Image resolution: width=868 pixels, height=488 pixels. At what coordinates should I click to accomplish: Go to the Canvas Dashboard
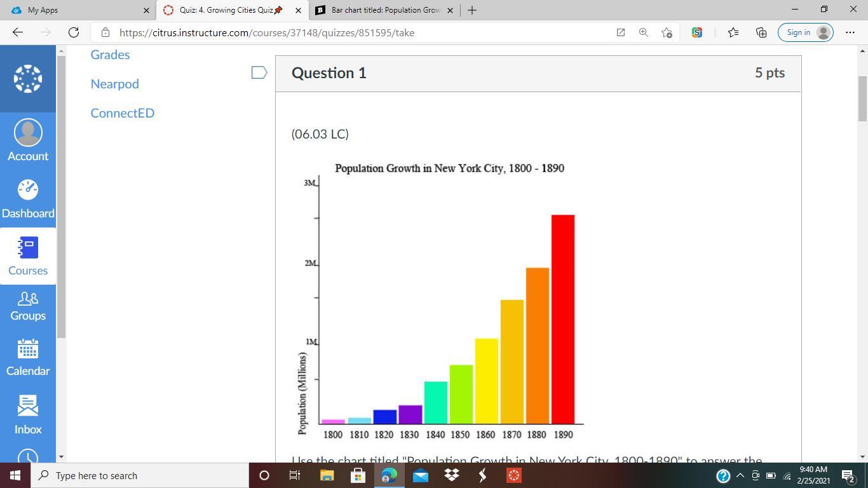28,199
